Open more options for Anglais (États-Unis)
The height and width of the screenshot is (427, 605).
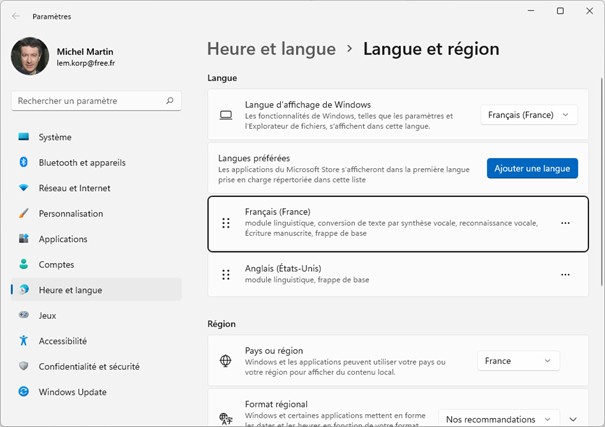pos(565,275)
